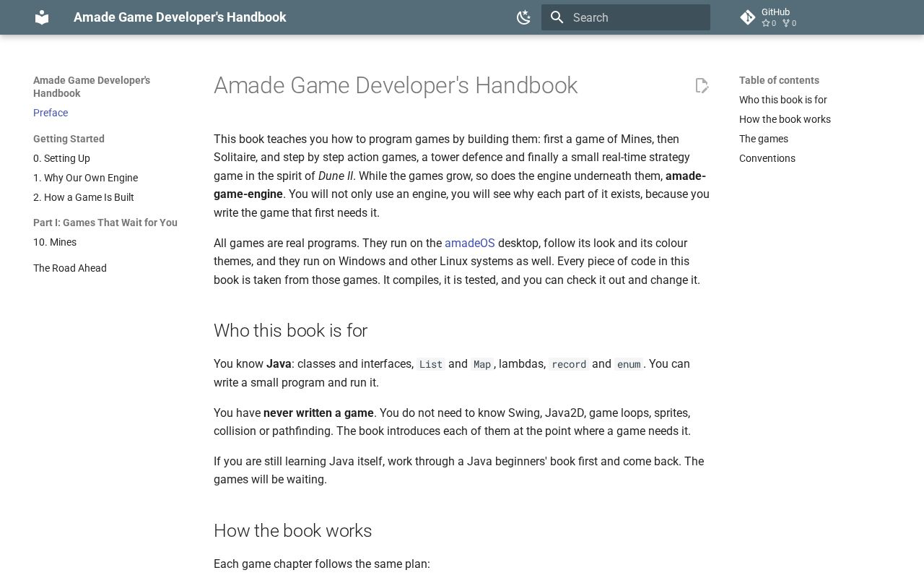Click the italic title 'Dune II'

coord(336,176)
